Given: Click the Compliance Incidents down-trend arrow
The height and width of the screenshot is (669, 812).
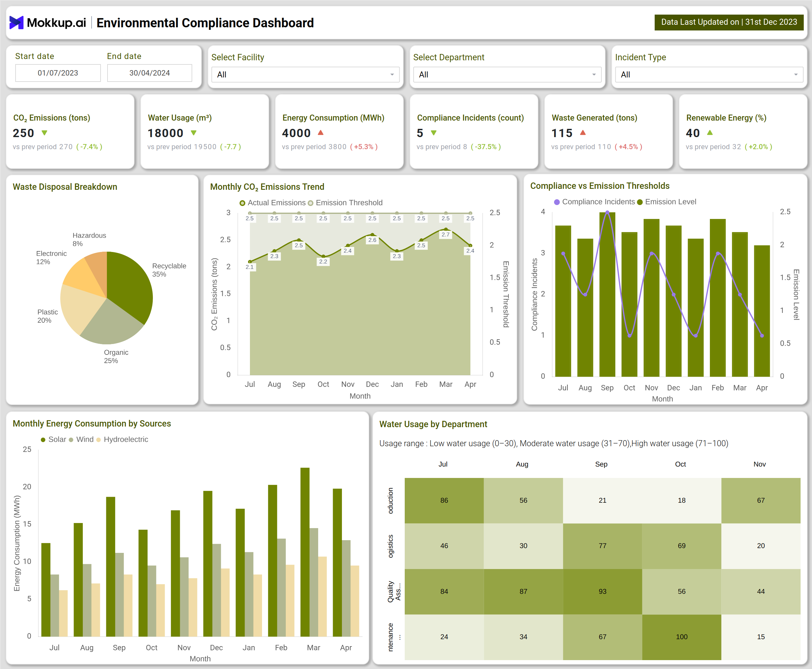Looking at the screenshot, I should 434,133.
